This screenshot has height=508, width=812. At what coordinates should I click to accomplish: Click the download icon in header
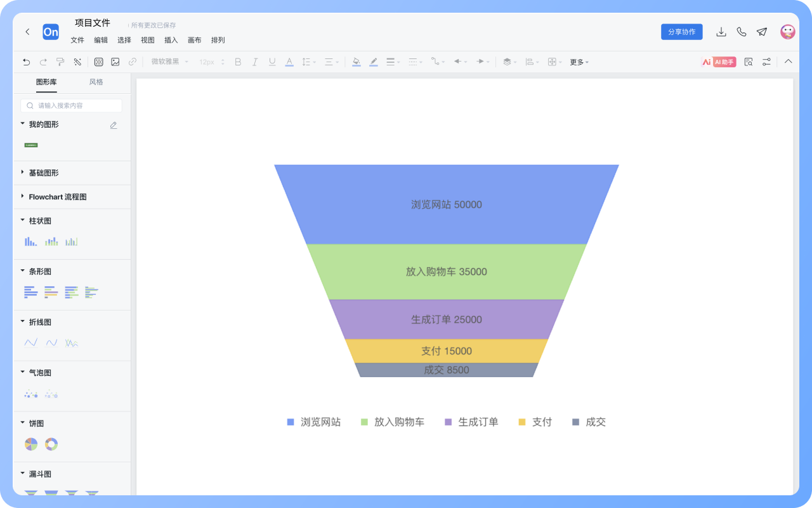[721, 32]
